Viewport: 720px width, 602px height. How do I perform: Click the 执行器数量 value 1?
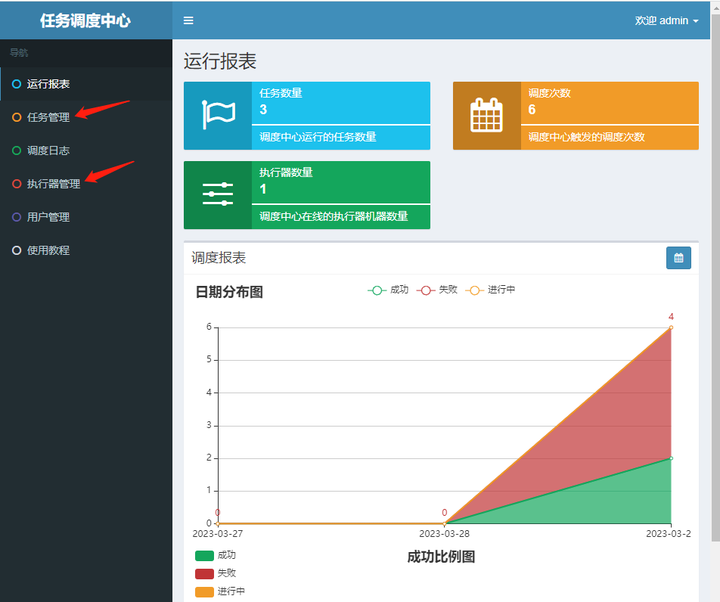click(x=263, y=189)
